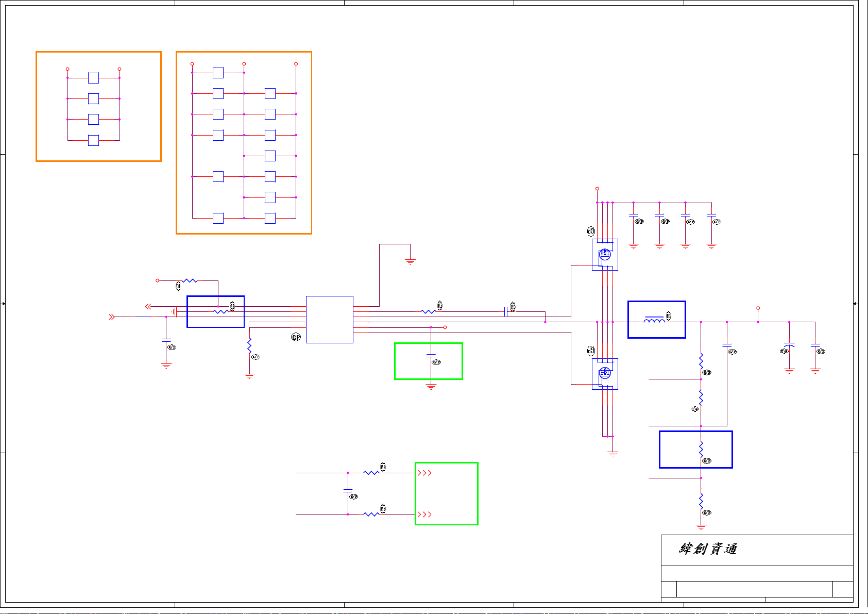
Task: Select the central controller IC rectangle
Action: coord(330,320)
